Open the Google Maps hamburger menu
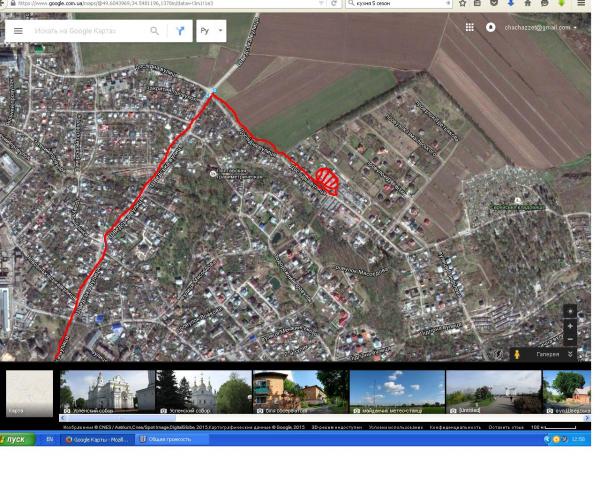 (x=18, y=31)
